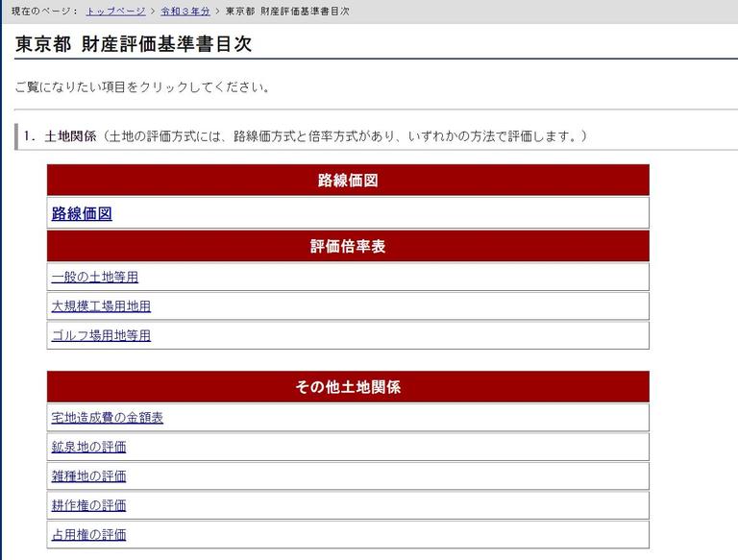This screenshot has height=560, width=738.
Task: View the 鉱泉地の評価 page link
Action: (88, 447)
